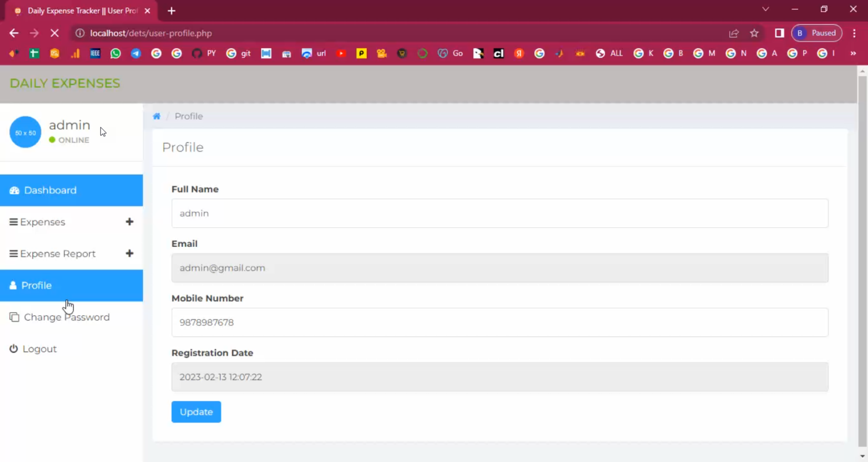The height and width of the screenshot is (462, 868).
Task: Click the Email field
Action: [500, 268]
